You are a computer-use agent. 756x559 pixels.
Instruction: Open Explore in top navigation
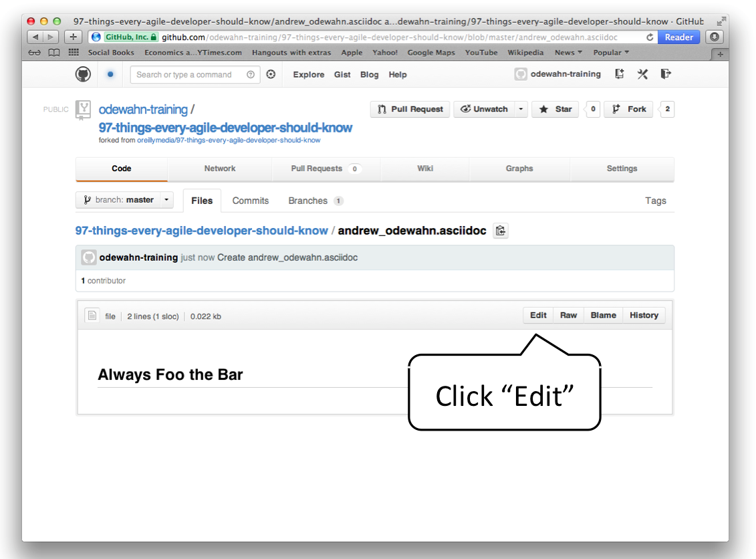309,75
